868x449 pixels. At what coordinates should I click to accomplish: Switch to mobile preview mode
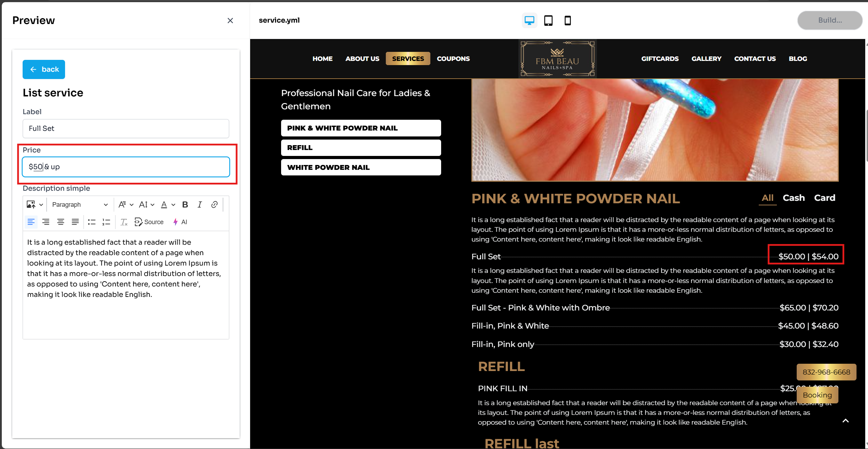pos(567,21)
